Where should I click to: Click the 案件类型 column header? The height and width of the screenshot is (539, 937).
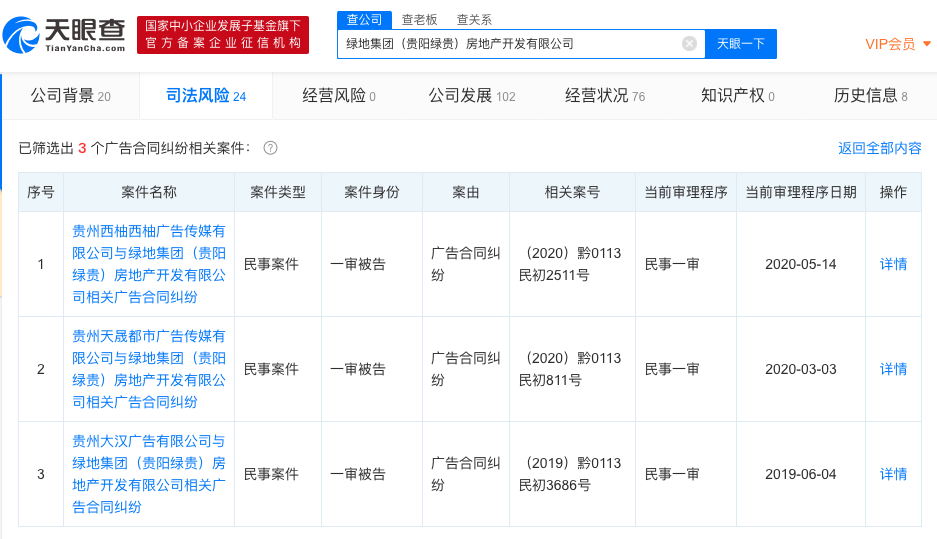[x=278, y=192]
